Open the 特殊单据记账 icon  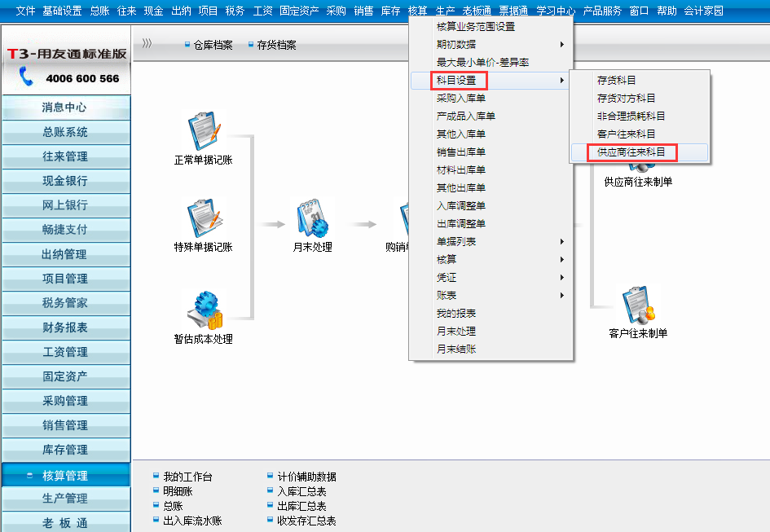[x=203, y=218]
